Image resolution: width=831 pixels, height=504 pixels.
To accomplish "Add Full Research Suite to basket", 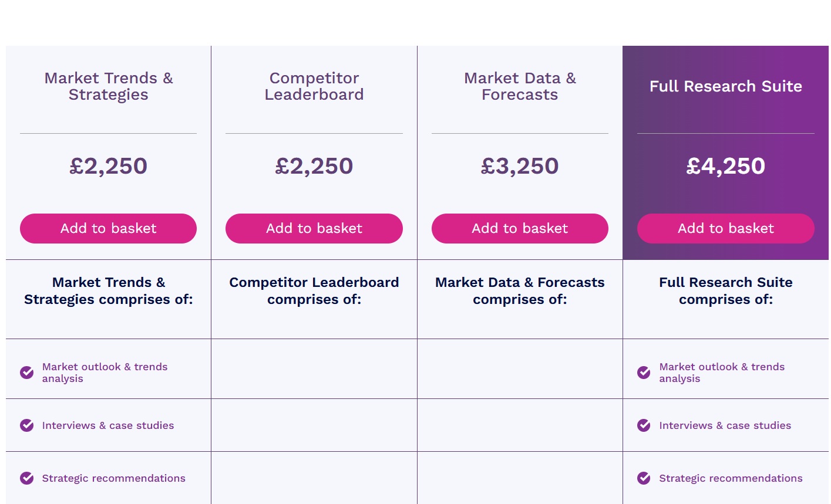I will coord(725,228).
